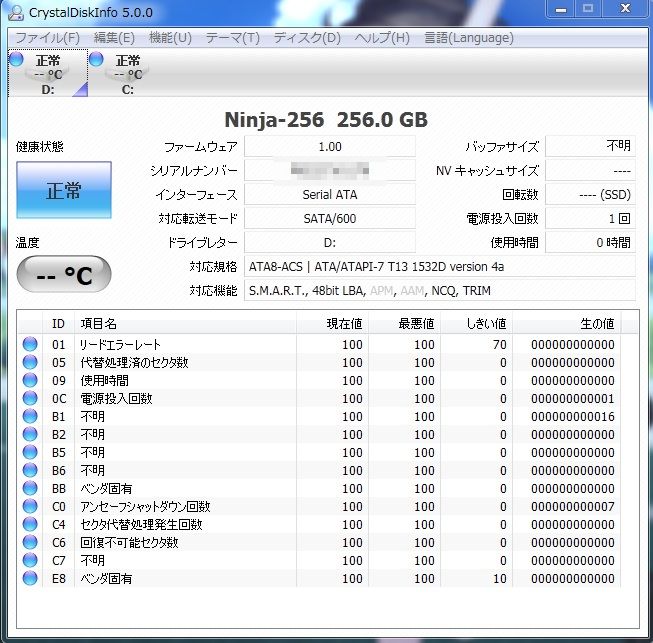Image resolution: width=653 pixels, height=643 pixels.
Task: Open the ディスク(D) menu
Action: [307, 38]
